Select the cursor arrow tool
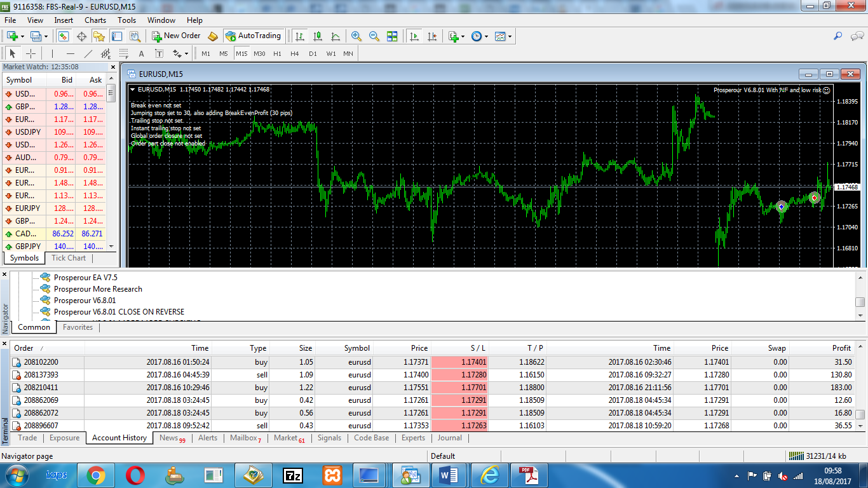The image size is (868, 488). pos(13,53)
